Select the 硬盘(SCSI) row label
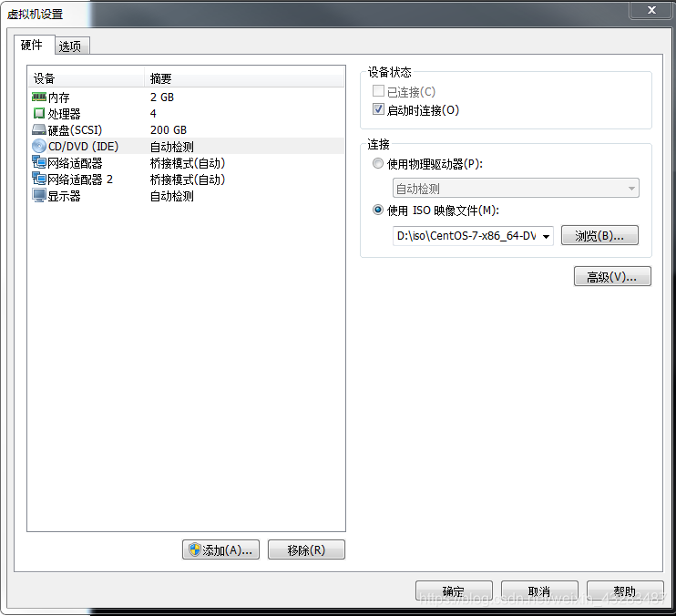The image size is (676, 616). coord(75,130)
